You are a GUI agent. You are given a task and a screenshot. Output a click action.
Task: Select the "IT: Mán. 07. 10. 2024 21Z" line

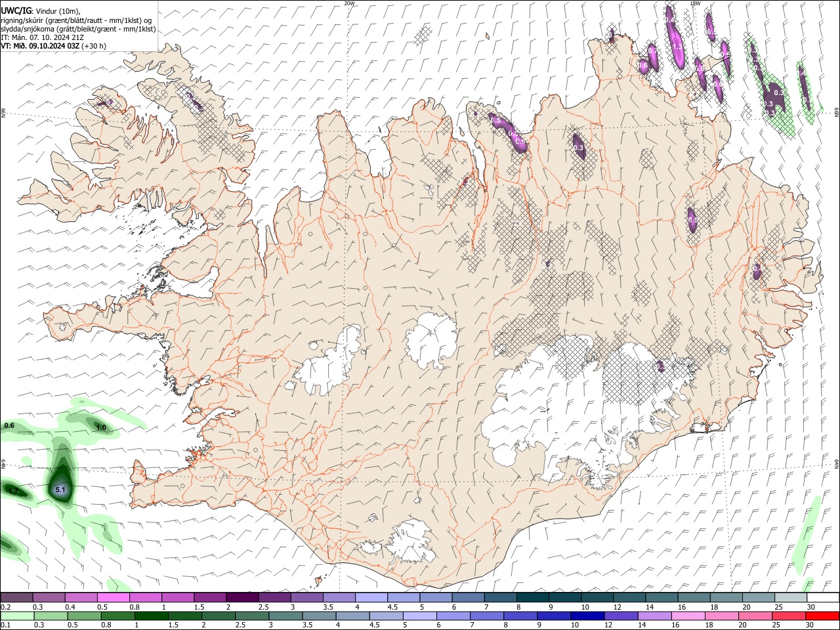pos(41,37)
